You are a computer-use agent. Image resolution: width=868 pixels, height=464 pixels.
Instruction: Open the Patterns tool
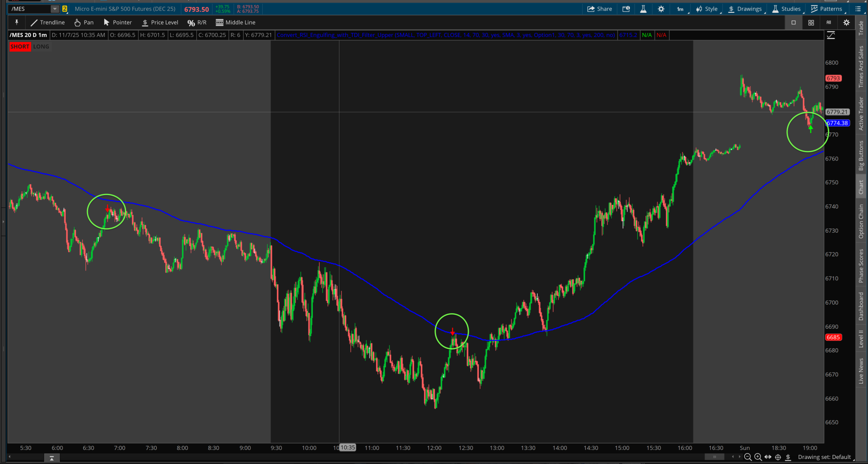(x=827, y=8)
